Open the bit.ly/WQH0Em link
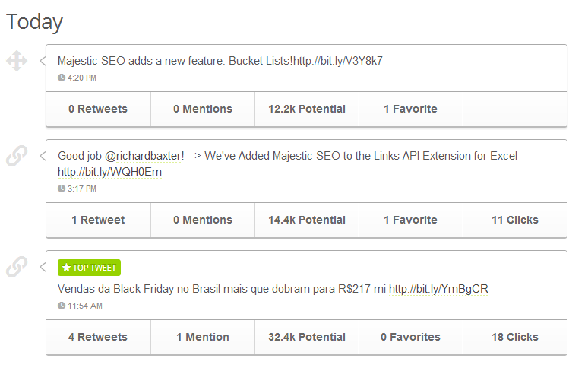 pyautogui.click(x=109, y=172)
